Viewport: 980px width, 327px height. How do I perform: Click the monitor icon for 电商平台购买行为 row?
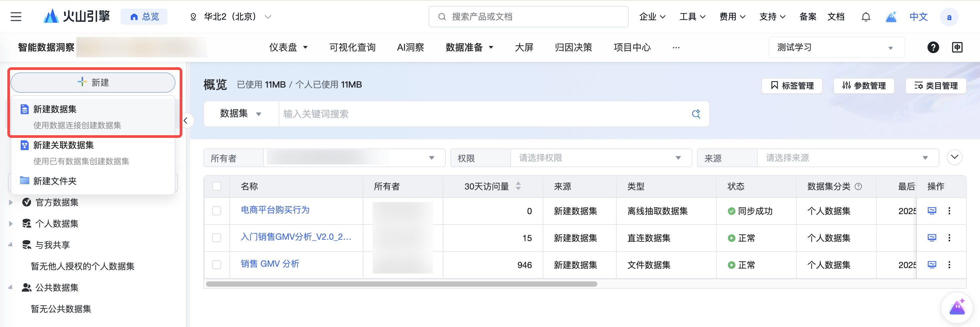(932, 211)
